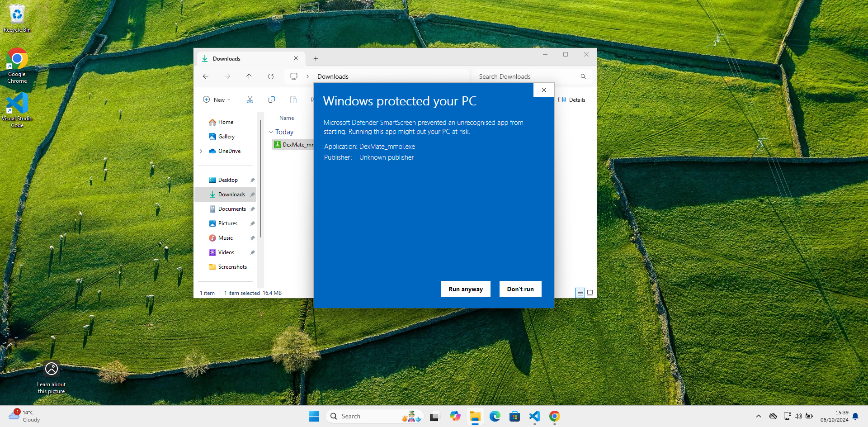The image size is (868, 427).
Task: Click the Downloads breadcrumb in address bar
Action: [x=333, y=76]
